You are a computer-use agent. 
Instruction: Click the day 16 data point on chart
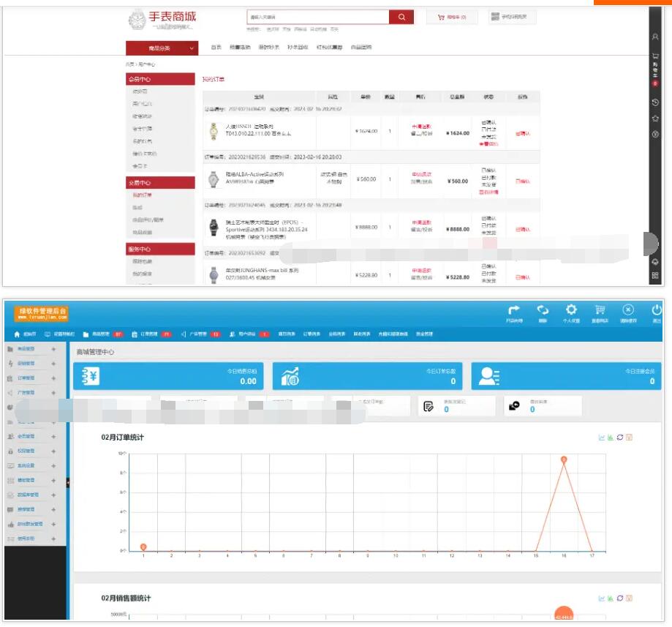point(564,459)
